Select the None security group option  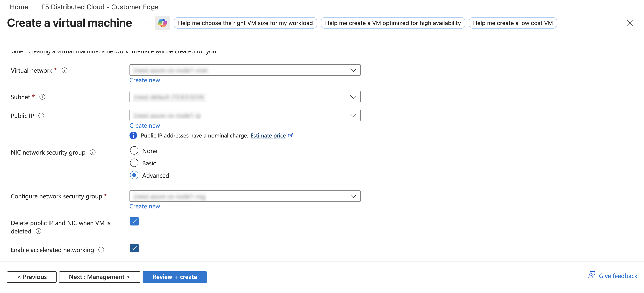tap(134, 150)
